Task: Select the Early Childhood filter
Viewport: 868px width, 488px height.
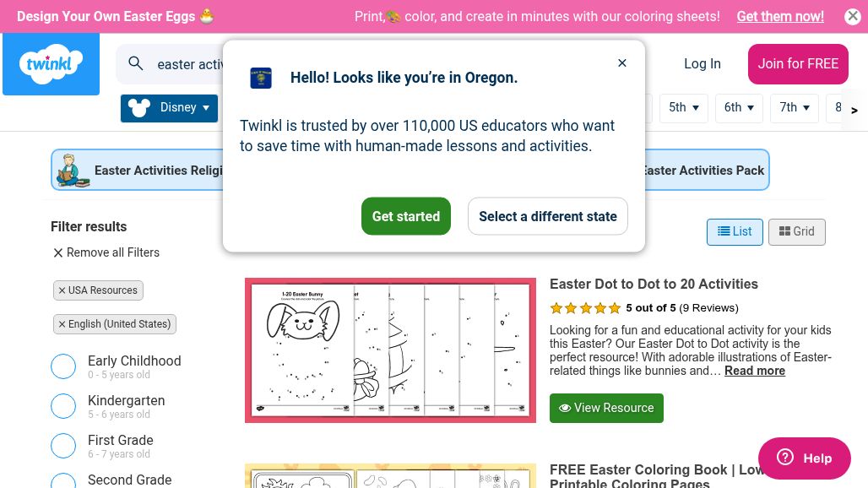Action: [x=63, y=366]
